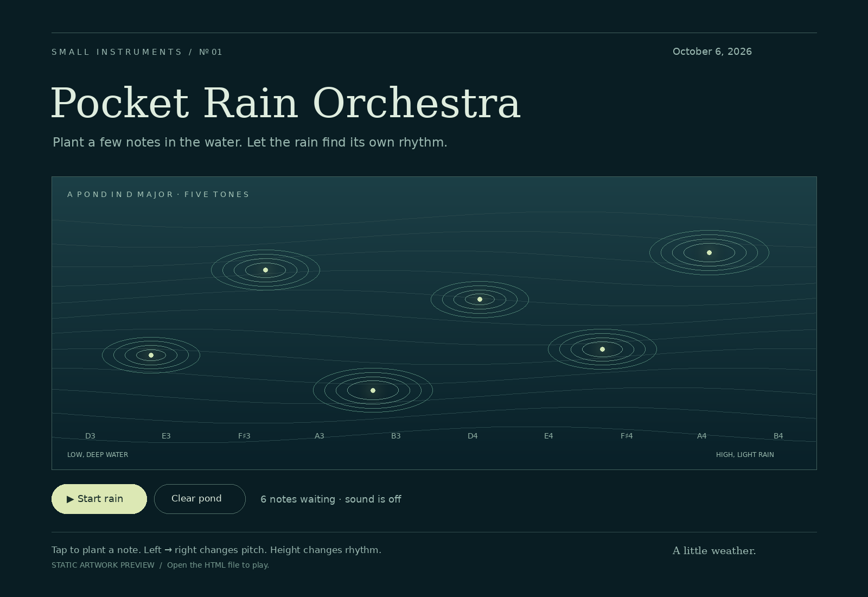Click the 'A little weather.' footer text
This screenshot has height=597, width=868.
[714, 551]
